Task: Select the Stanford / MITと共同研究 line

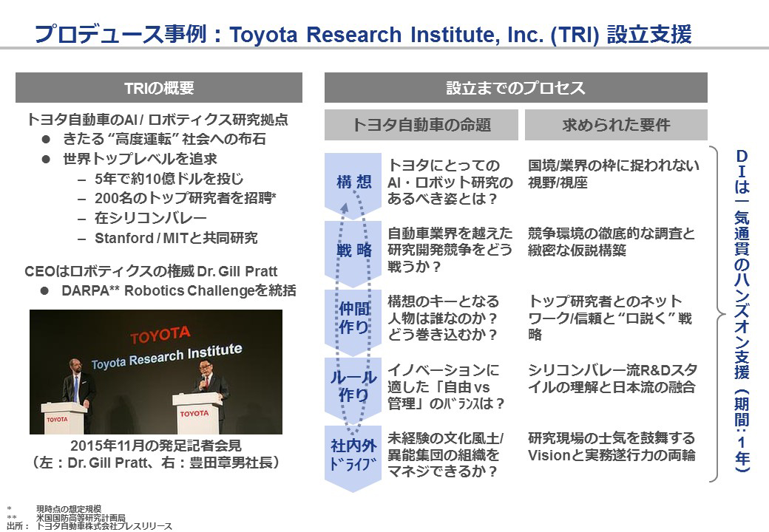Action: tap(175, 238)
